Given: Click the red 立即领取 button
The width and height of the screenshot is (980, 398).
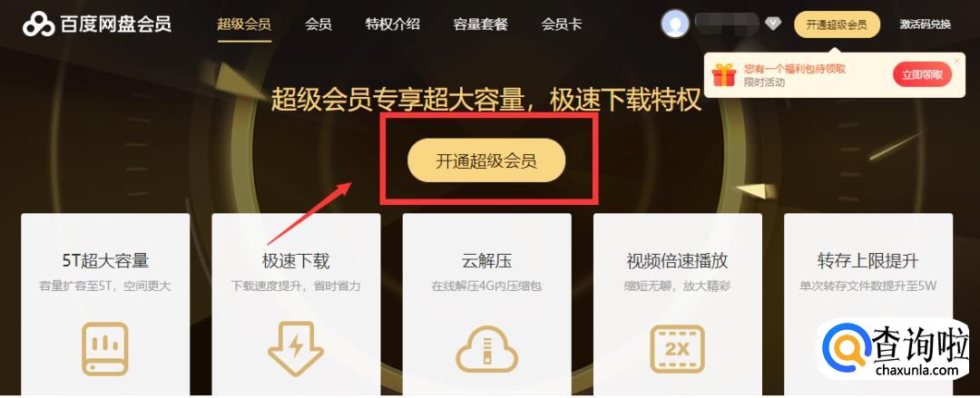Looking at the screenshot, I should [922, 75].
